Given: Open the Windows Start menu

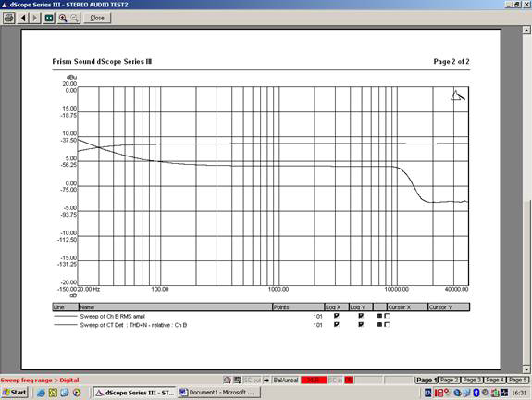Looking at the screenshot, I should [x=14, y=393].
